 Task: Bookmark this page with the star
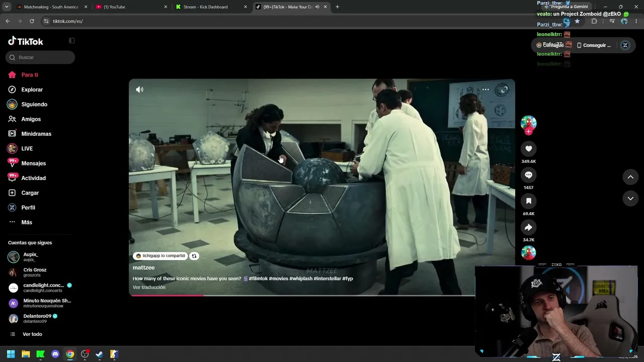pos(577,21)
